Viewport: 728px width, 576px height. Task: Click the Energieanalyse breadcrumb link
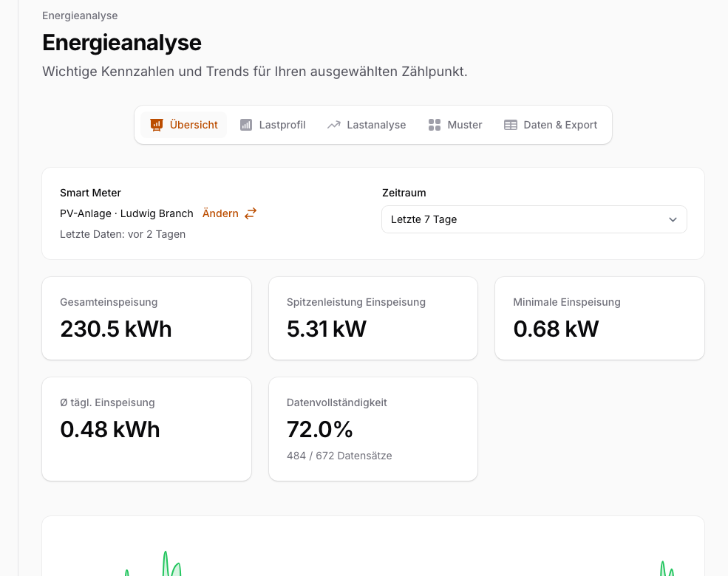tap(80, 16)
